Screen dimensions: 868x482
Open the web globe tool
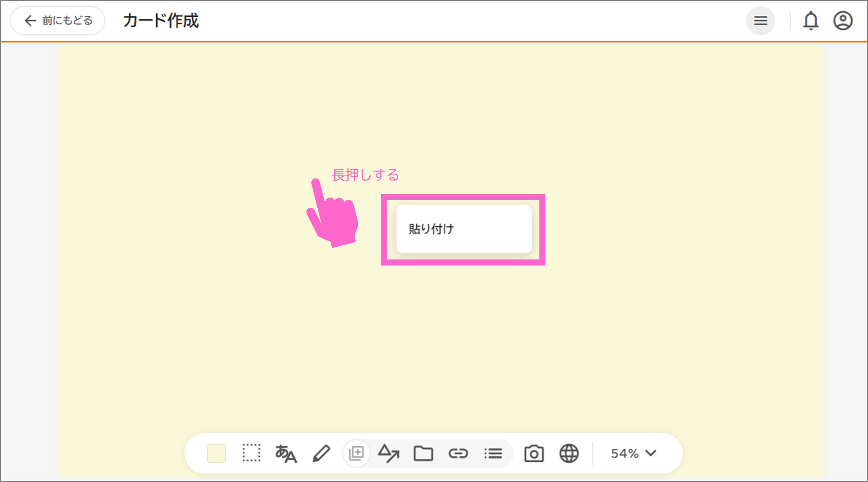[569, 453]
